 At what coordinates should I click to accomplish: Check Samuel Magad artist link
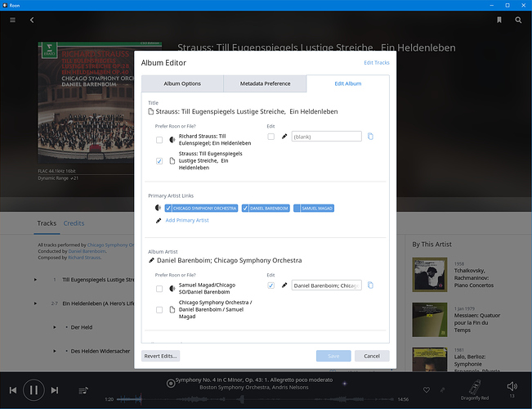297,209
